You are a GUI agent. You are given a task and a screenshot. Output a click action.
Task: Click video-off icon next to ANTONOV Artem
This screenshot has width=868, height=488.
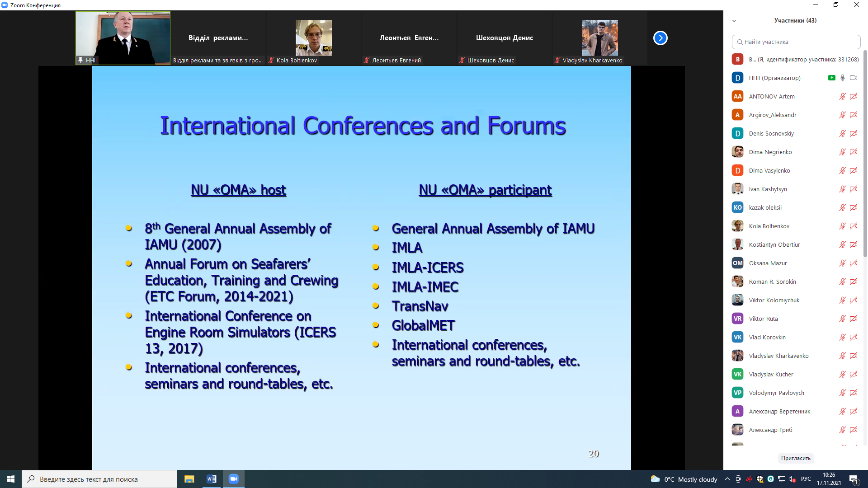[854, 96]
